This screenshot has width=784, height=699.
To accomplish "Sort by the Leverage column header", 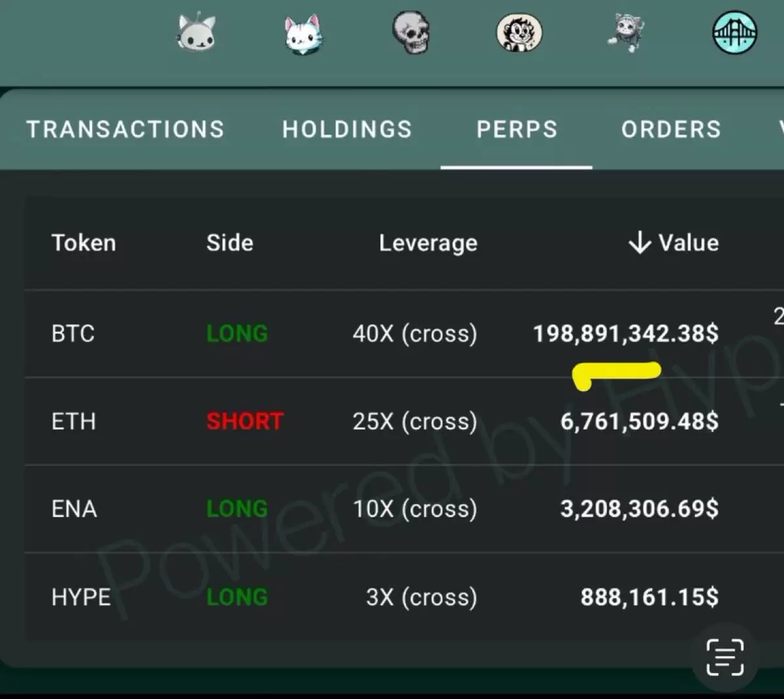I will coord(428,243).
